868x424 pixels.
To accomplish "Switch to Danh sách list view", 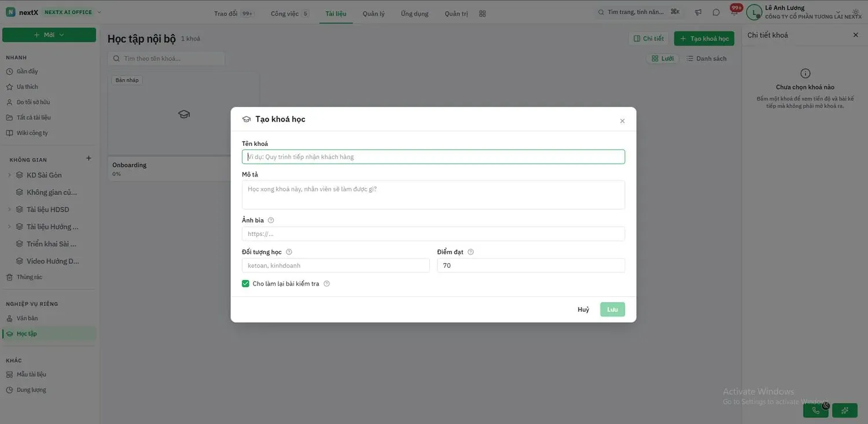I will (706, 58).
